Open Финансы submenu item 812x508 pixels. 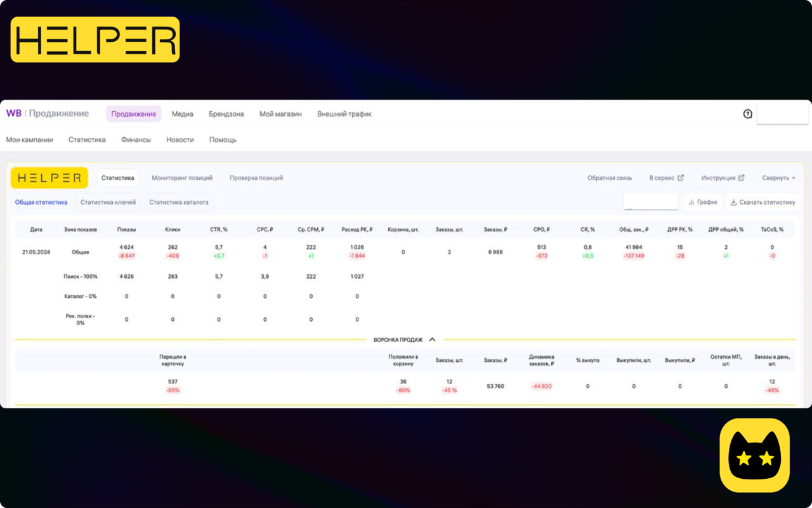tap(136, 140)
